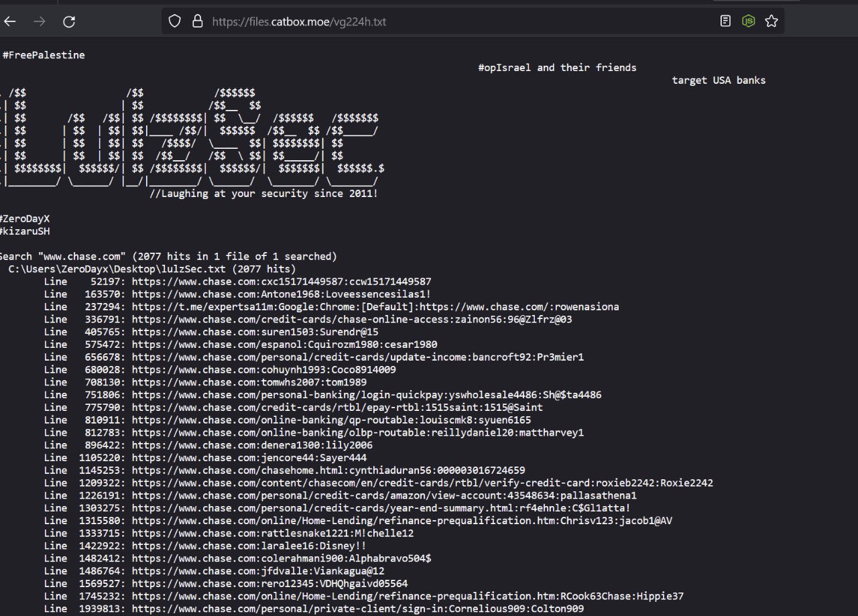Click "#opIsrael and their friends" text

click(x=557, y=68)
